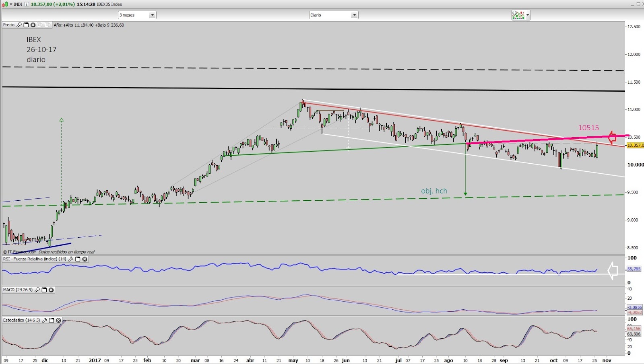Close the Precio panel with X icon
This screenshot has height=364, width=644.
pos(33,25)
